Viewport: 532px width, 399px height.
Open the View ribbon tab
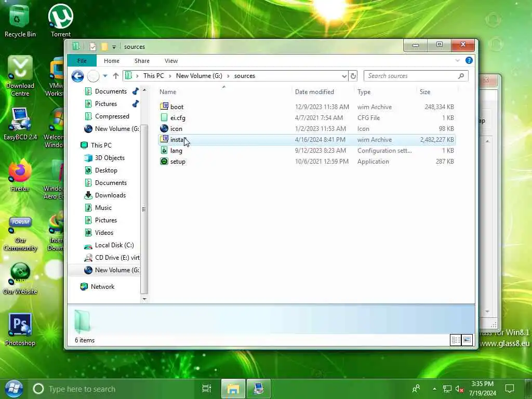(171, 61)
